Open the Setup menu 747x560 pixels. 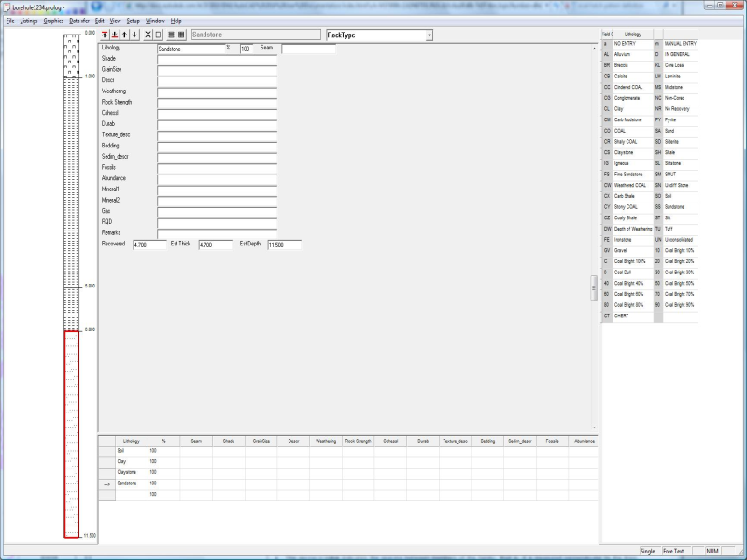(x=134, y=20)
